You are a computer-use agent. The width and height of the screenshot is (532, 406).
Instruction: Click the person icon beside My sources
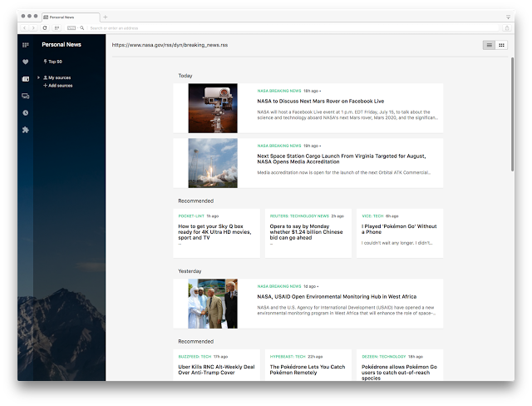[46, 77]
